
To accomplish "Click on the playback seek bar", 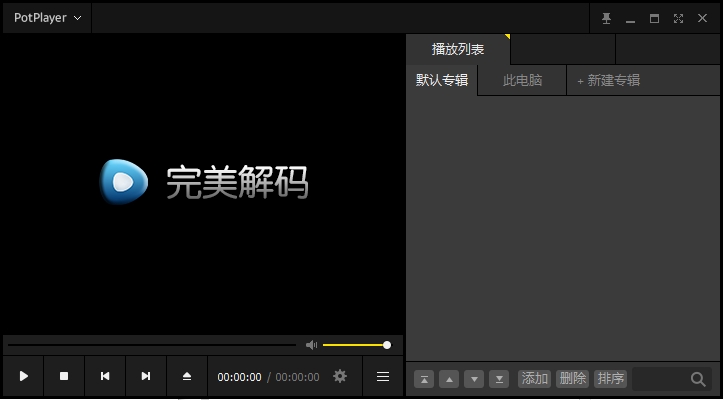I will pyautogui.click(x=152, y=345).
